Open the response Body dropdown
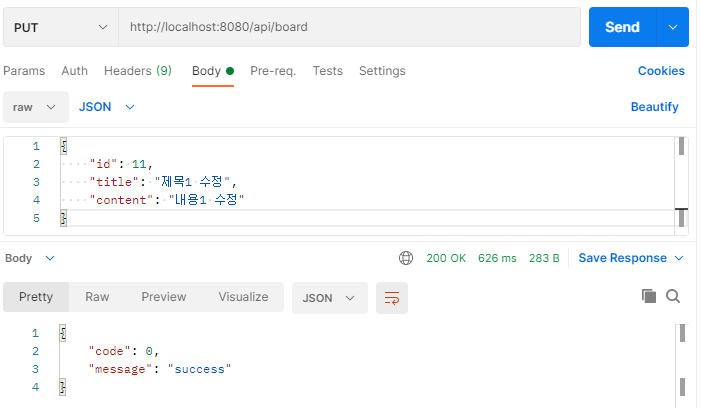 [30, 258]
